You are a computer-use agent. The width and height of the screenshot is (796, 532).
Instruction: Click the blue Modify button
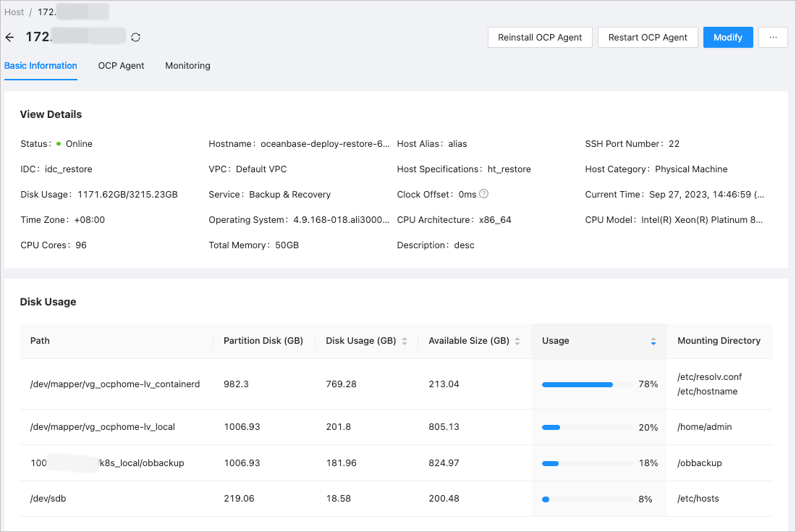coord(727,38)
